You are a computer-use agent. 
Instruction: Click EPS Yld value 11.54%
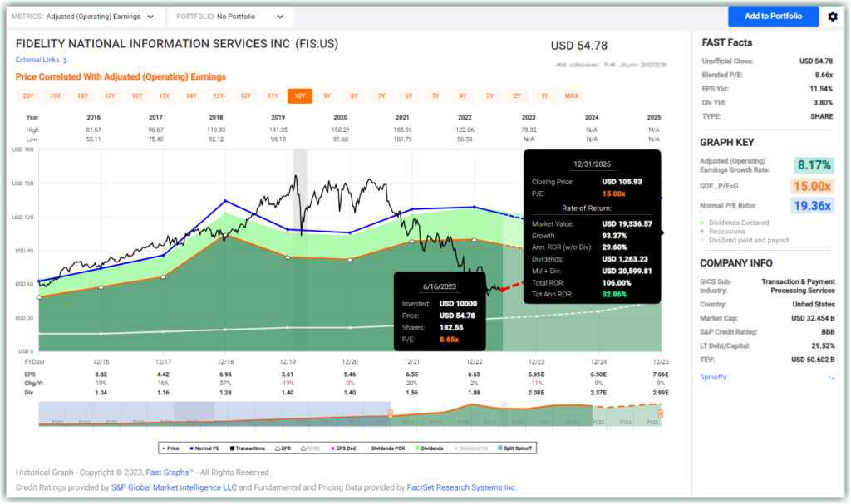821,89
